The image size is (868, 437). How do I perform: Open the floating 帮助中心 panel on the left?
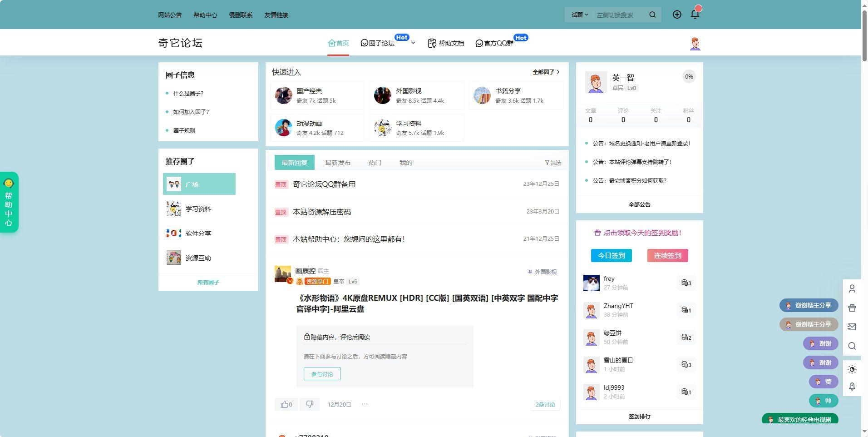[8, 203]
